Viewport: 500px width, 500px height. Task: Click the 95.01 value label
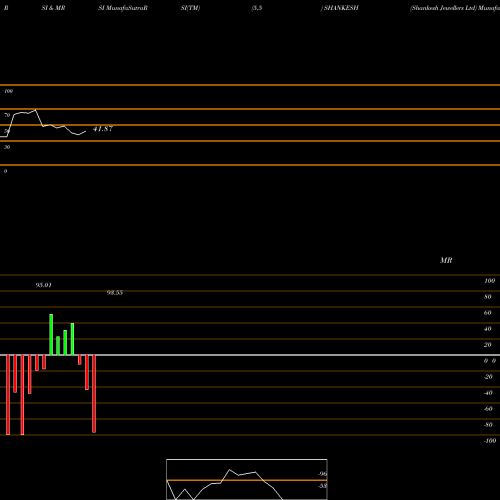pos(44,285)
